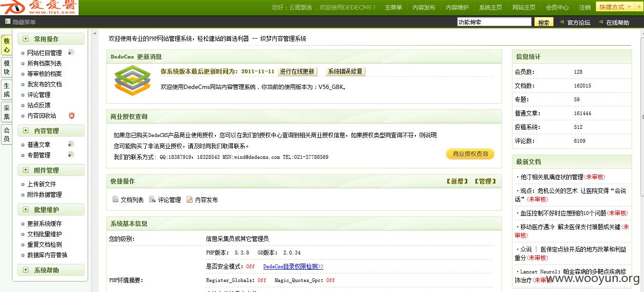Open 所有档案列表 in sidebar
This screenshot has height=292, width=644.
click(44, 63)
